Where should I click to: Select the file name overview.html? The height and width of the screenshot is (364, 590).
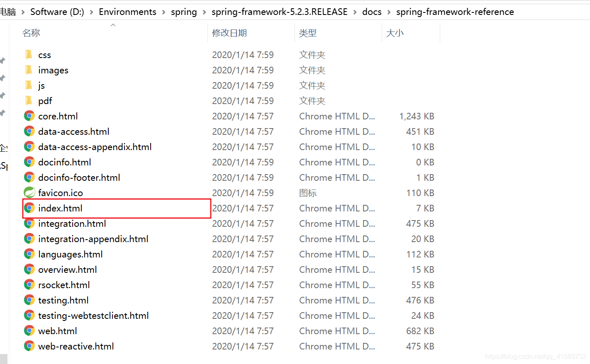coord(68,269)
